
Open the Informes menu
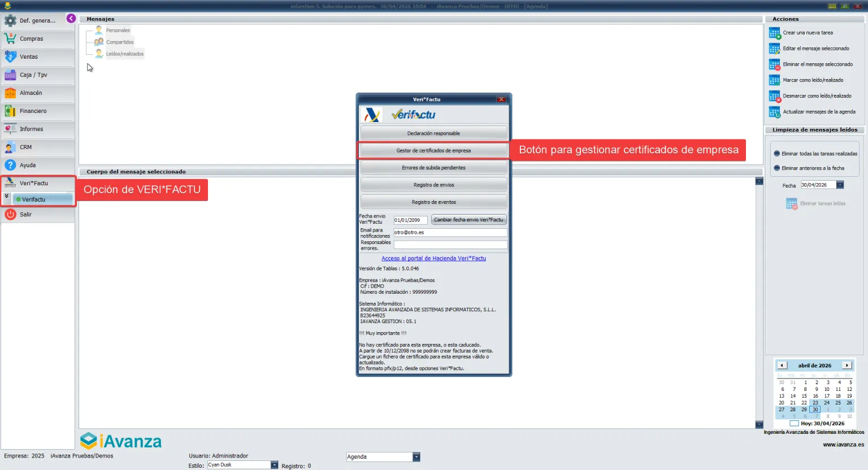click(x=31, y=129)
